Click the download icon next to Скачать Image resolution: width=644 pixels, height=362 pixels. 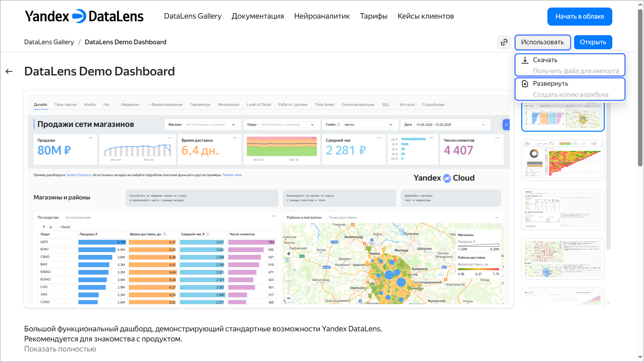525,60
